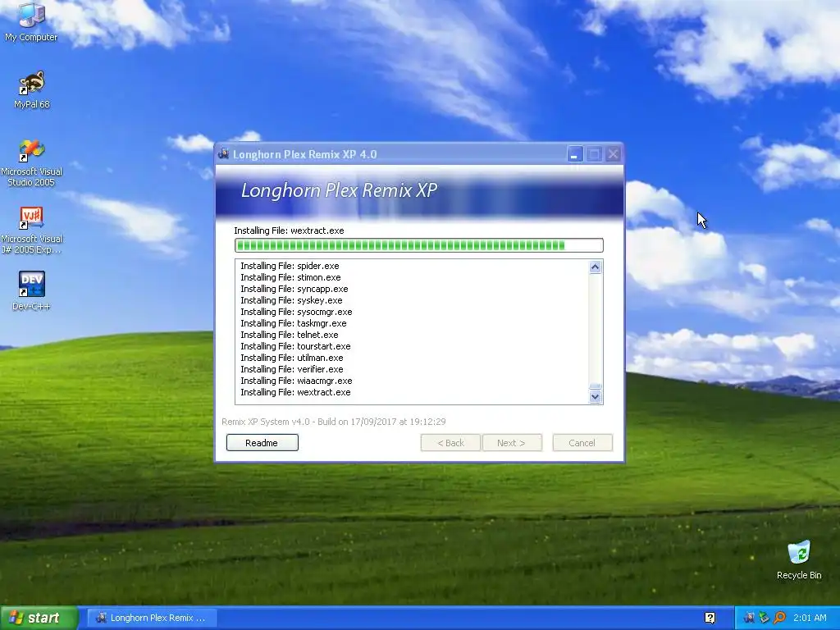The image size is (840, 630).
Task: Select log line verifier.exe
Action: (292, 369)
